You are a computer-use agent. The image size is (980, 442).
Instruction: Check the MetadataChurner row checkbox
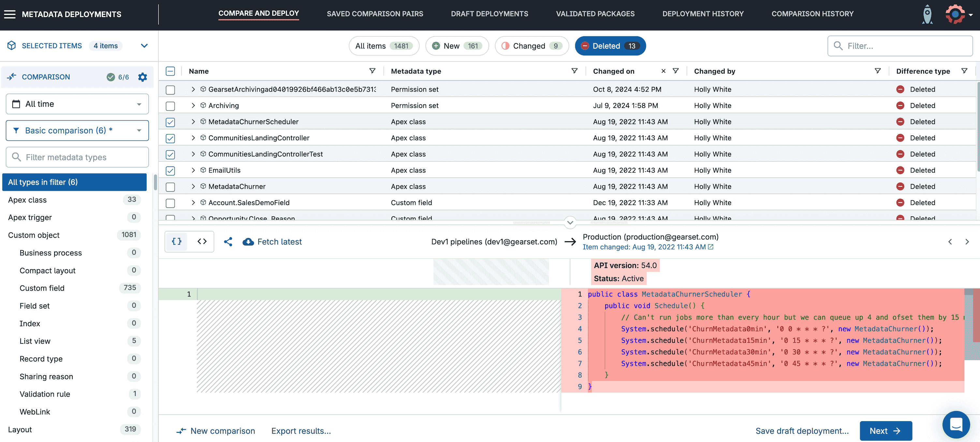tap(170, 187)
